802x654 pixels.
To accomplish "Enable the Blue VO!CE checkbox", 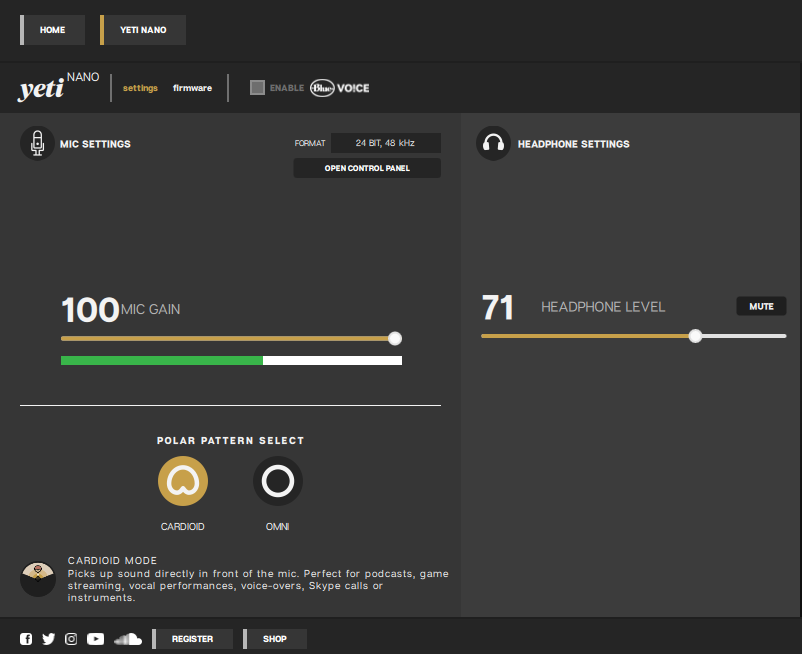I will click(257, 87).
